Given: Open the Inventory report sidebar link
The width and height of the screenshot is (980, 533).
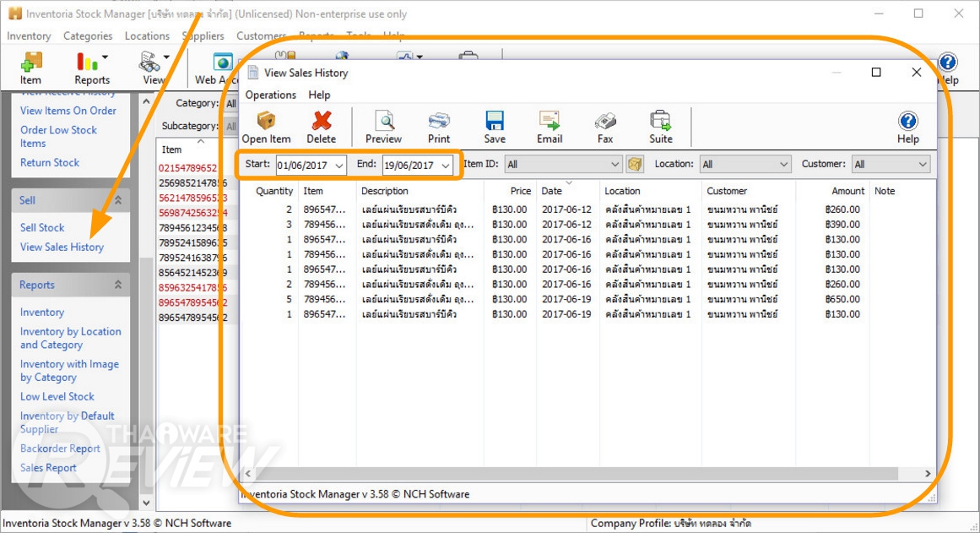Looking at the screenshot, I should [x=42, y=313].
